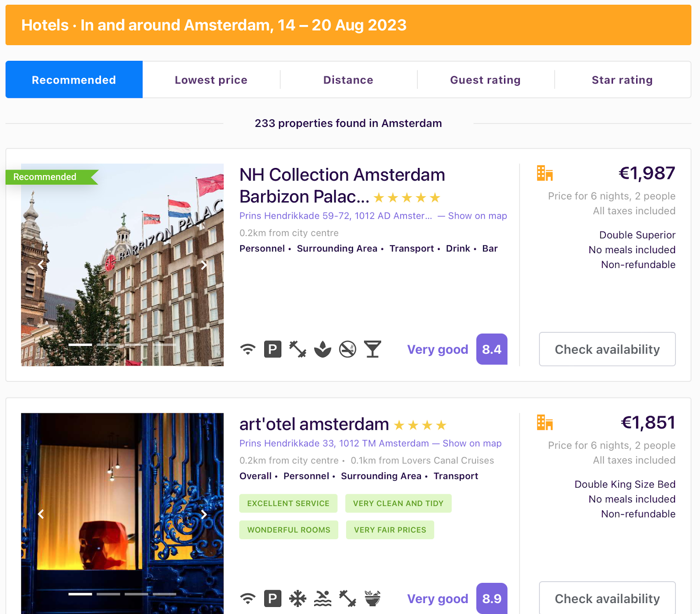Click Very good label next to 8.4
This screenshot has width=700, height=614.
click(437, 349)
